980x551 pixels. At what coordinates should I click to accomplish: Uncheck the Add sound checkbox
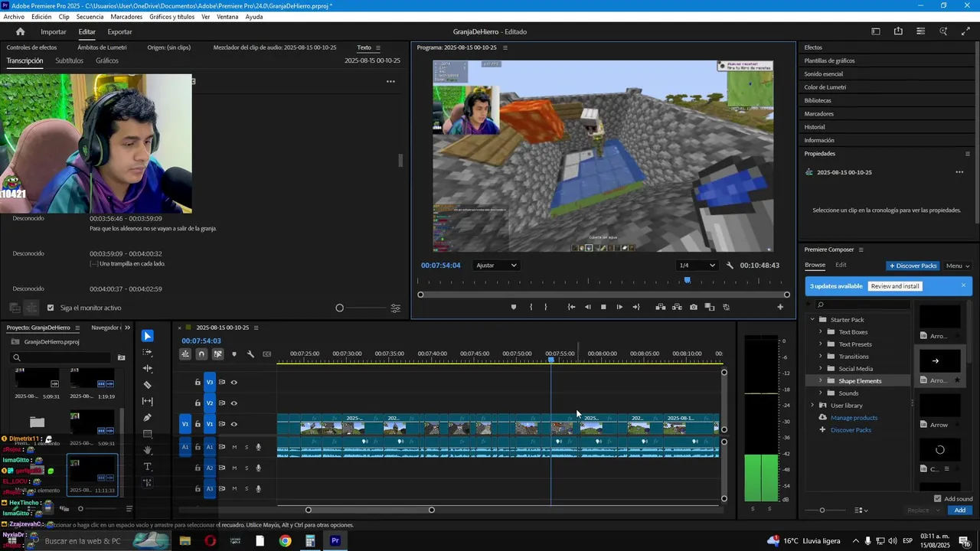(x=937, y=498)
